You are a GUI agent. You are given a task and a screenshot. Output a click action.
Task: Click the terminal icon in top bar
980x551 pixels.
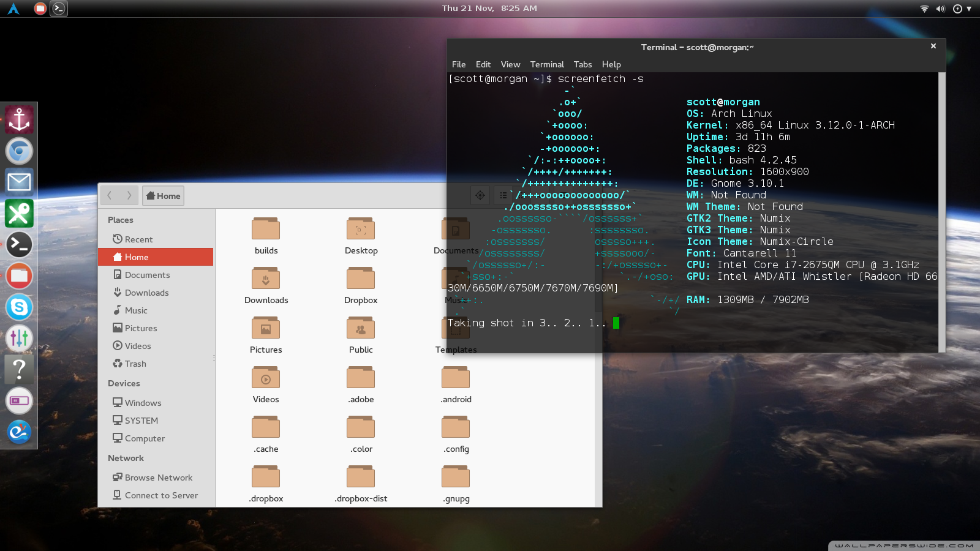pyautogui.click(x=58, y=9)
